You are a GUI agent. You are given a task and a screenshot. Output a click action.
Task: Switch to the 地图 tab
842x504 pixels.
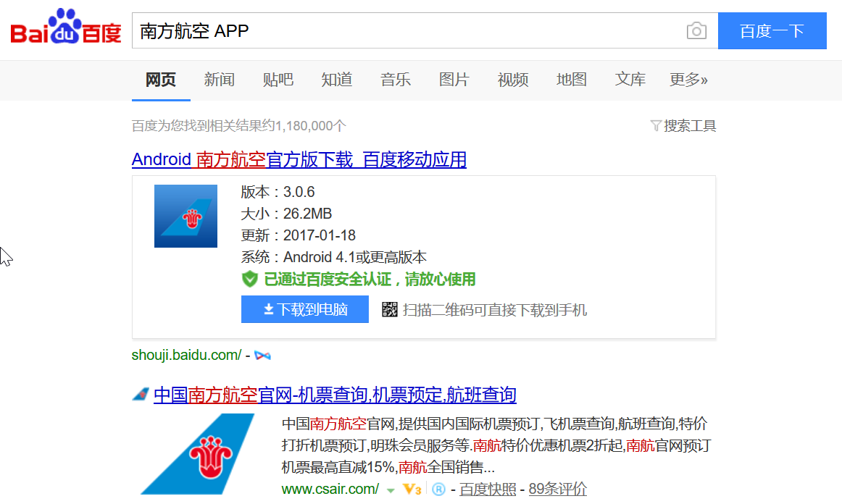pos(571,80)
